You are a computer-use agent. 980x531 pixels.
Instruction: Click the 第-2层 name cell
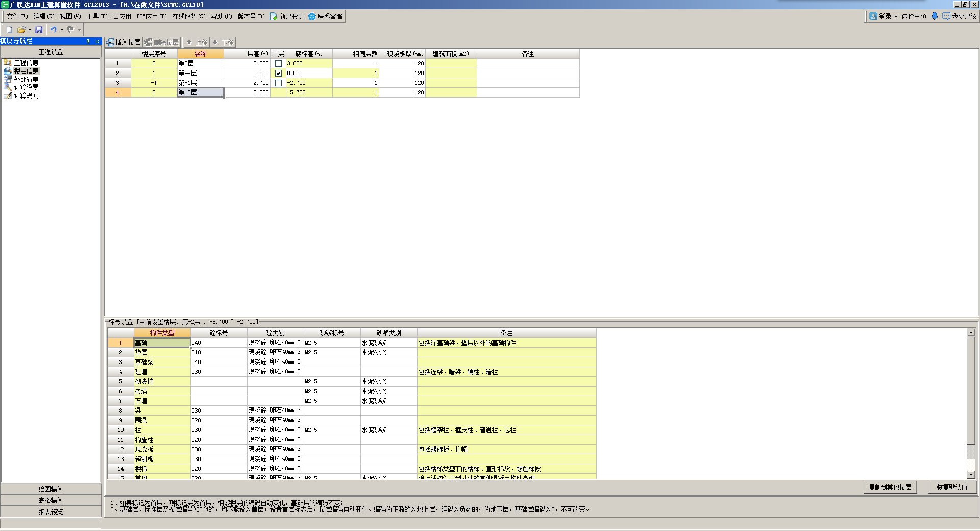point(200,92)
